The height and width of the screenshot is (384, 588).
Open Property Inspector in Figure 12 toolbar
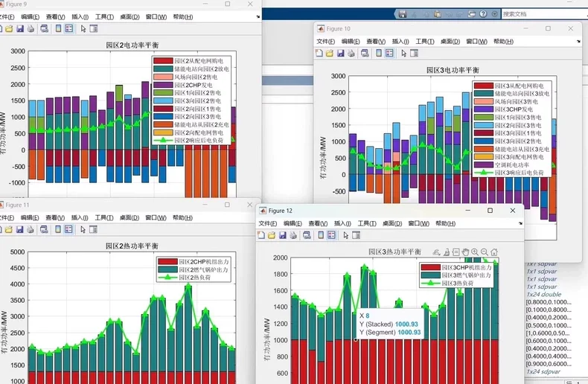point(357,235)
